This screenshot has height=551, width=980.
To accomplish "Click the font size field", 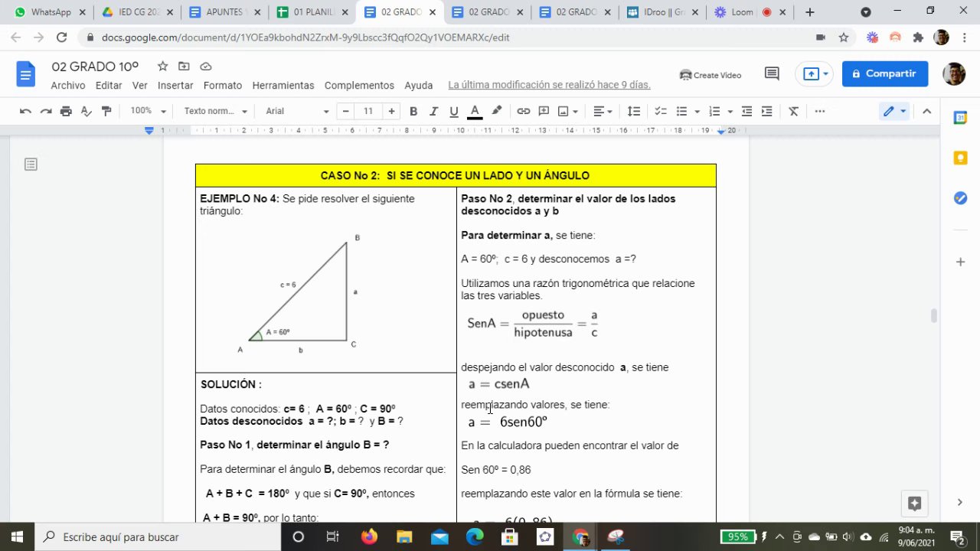I will coord(368,111).
